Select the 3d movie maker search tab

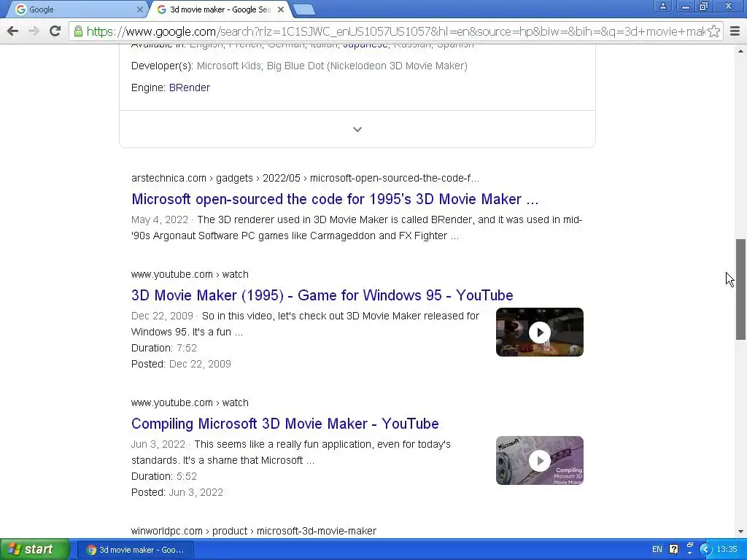[x=220, y=9]
